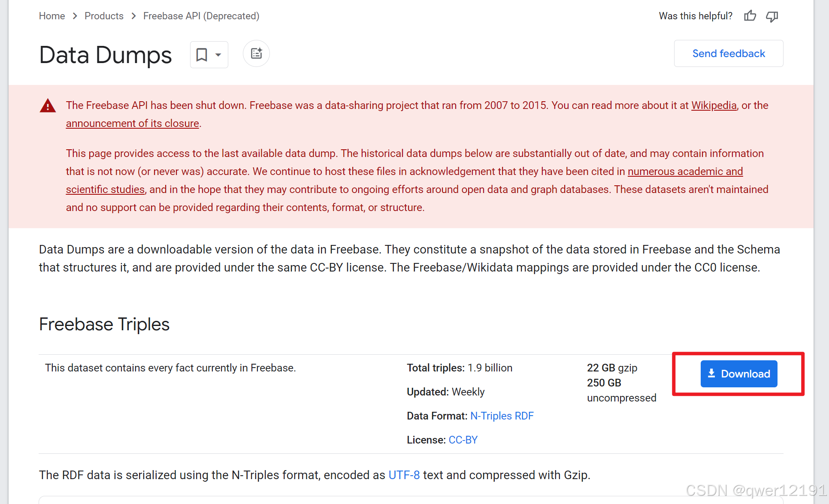The height and width of the screenshot is (504, 829).
Task: Click the 'Updated: Weekly' text
Action: pyautogui.click(x=446, y=392)
